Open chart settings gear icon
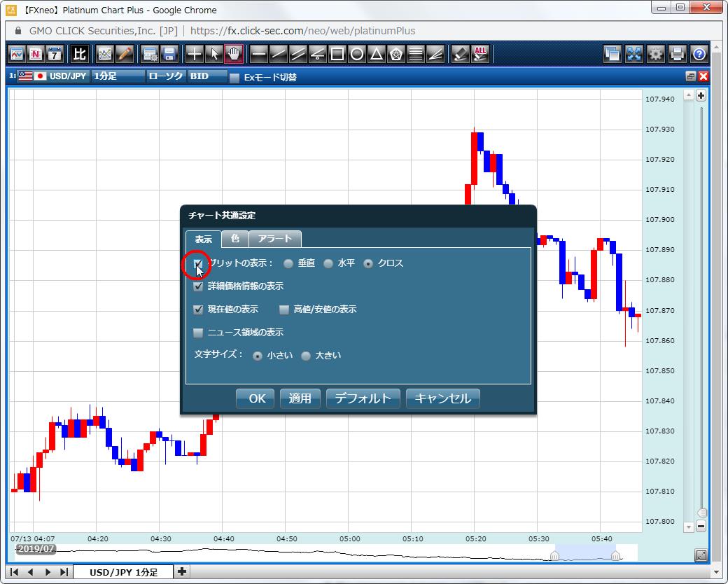 pyautogui.click(x=655, y=54)
